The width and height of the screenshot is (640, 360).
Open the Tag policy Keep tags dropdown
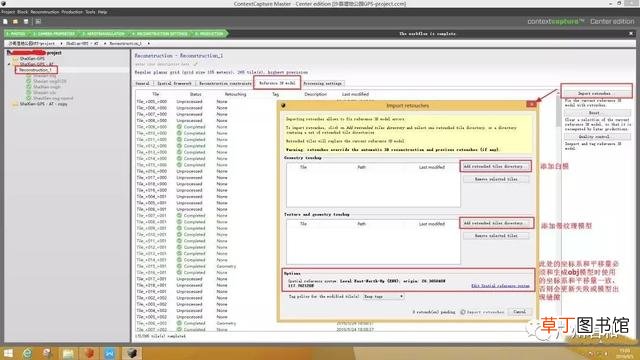(383, 296)
